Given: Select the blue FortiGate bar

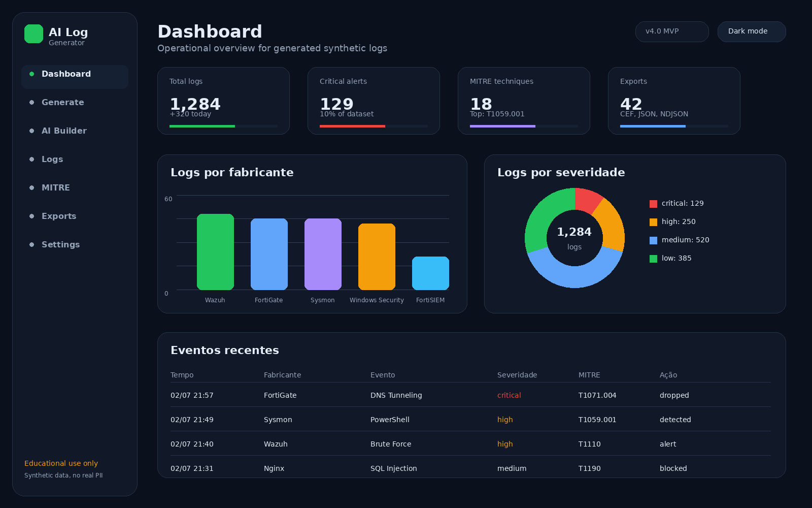Looking at the screenshot, I should coord(269,254).
